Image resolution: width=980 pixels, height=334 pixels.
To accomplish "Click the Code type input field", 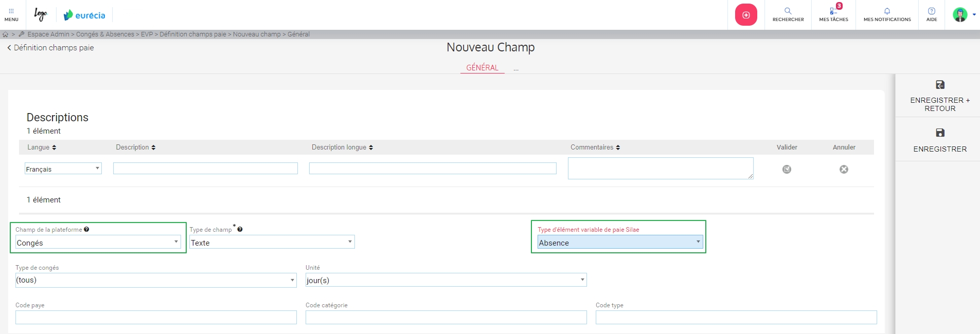I will (736, 317).
